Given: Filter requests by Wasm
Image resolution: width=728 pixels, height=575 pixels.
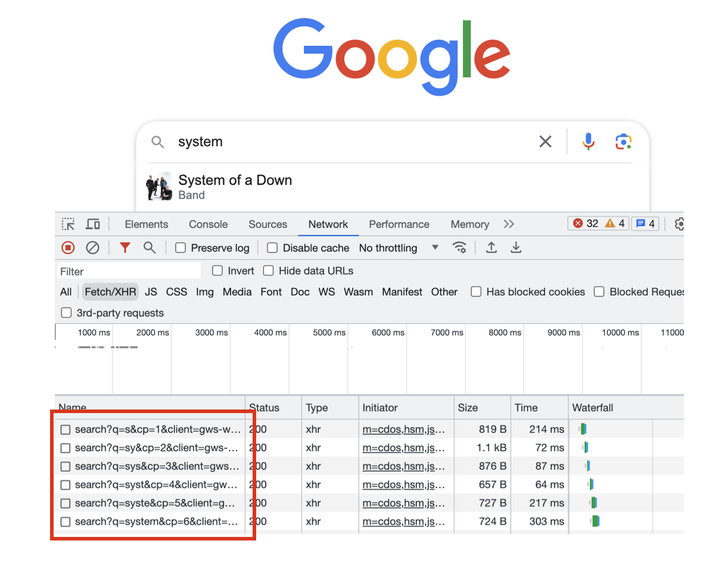Looking at the screenshot, I should pyautogui.click(x=359, y=292).
